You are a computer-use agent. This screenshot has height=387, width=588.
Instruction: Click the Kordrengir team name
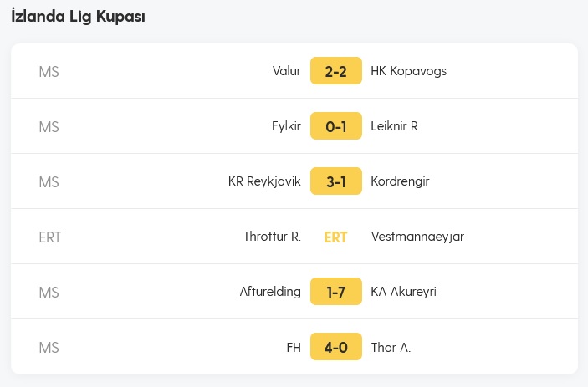click(400, 181)
